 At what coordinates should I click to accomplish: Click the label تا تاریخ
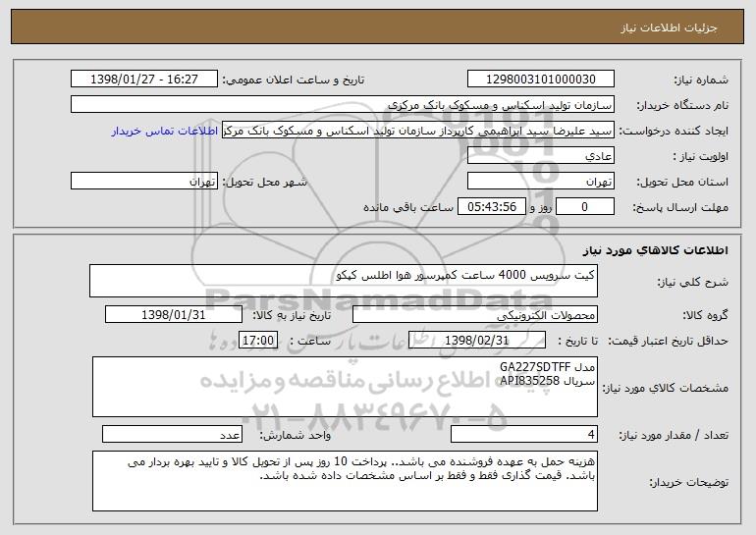(577, 341)
